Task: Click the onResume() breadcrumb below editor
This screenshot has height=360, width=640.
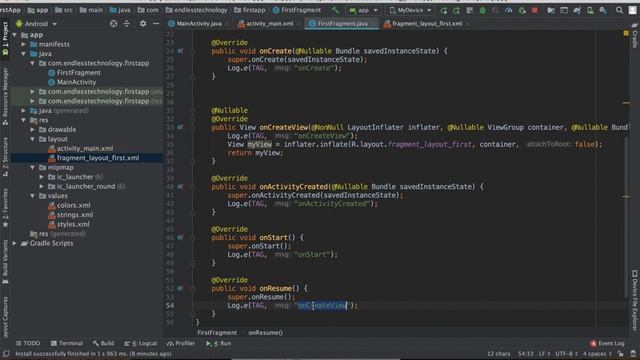Action: point(265,333)
